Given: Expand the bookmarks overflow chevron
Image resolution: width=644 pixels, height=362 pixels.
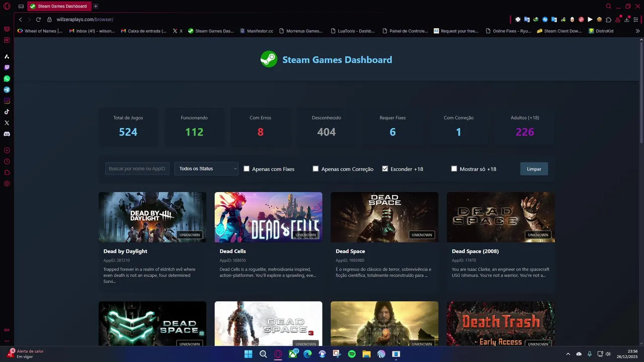Looking at the screenshot, I should click(638, 31).
